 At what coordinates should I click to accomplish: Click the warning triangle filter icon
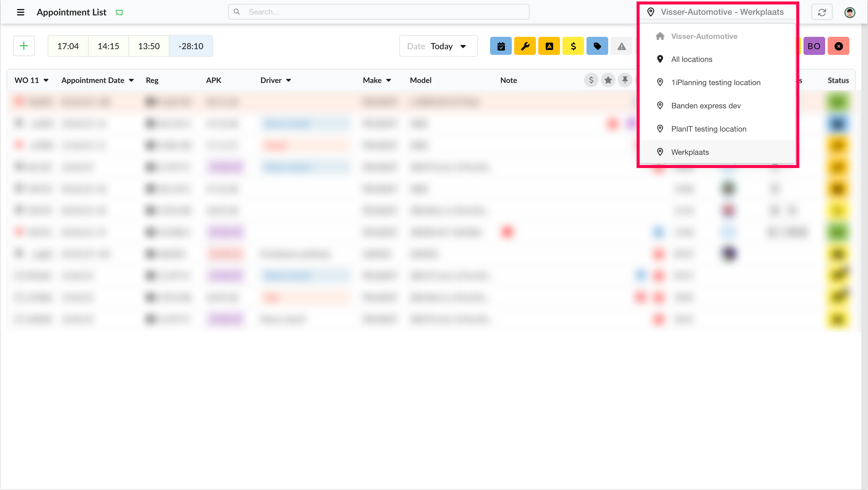coord(621,46)
